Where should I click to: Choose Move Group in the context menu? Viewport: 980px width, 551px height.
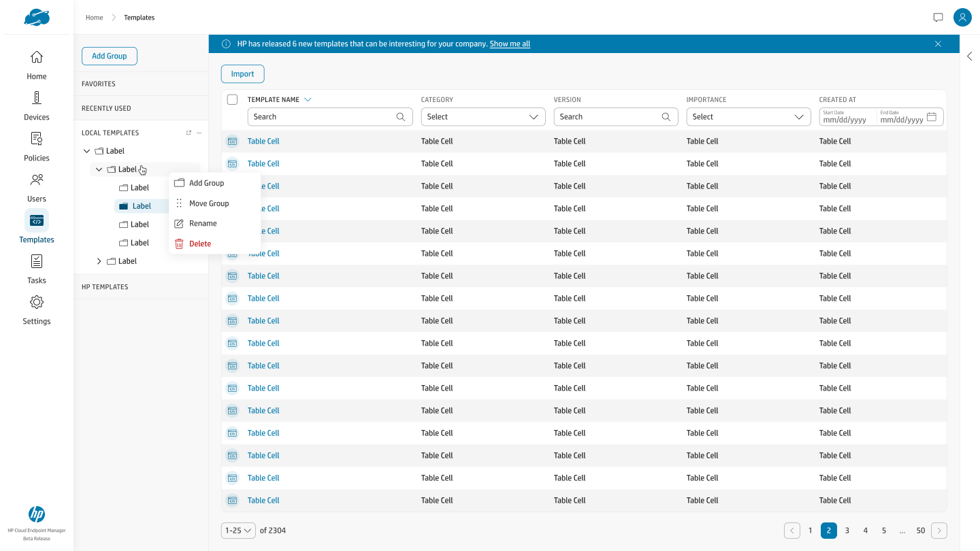[x=214, y=203]
